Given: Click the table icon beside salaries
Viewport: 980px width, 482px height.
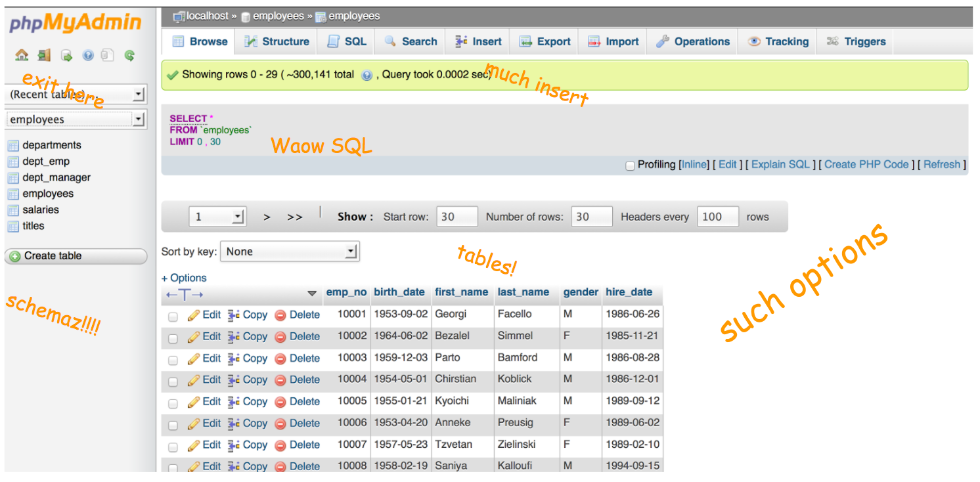Looking at the screenshot, I should coord(13,210).
